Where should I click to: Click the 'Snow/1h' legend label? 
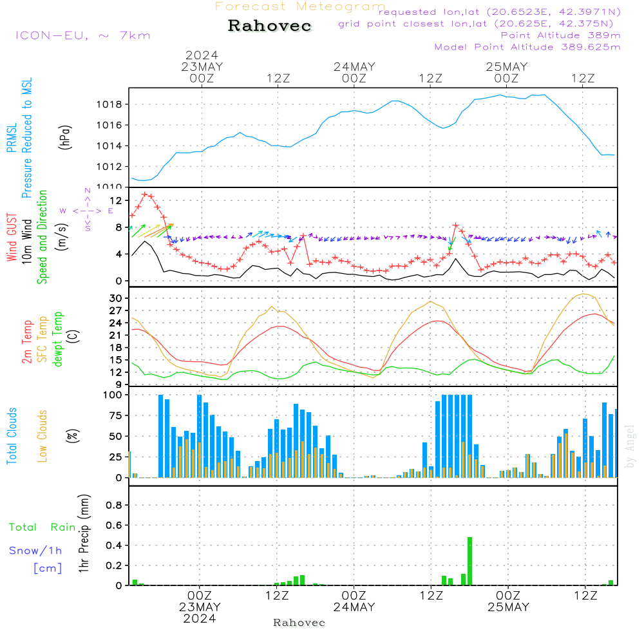(35, 551)
